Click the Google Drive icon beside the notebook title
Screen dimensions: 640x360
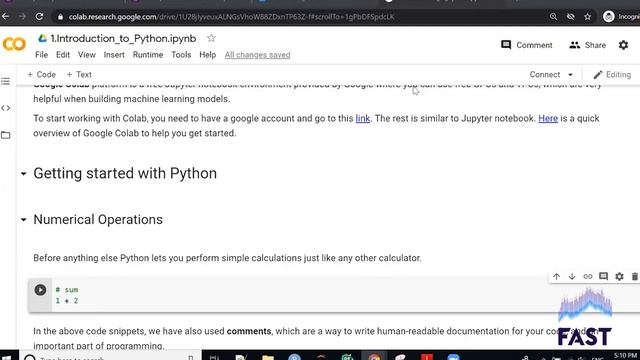click(x=42, y=38)
